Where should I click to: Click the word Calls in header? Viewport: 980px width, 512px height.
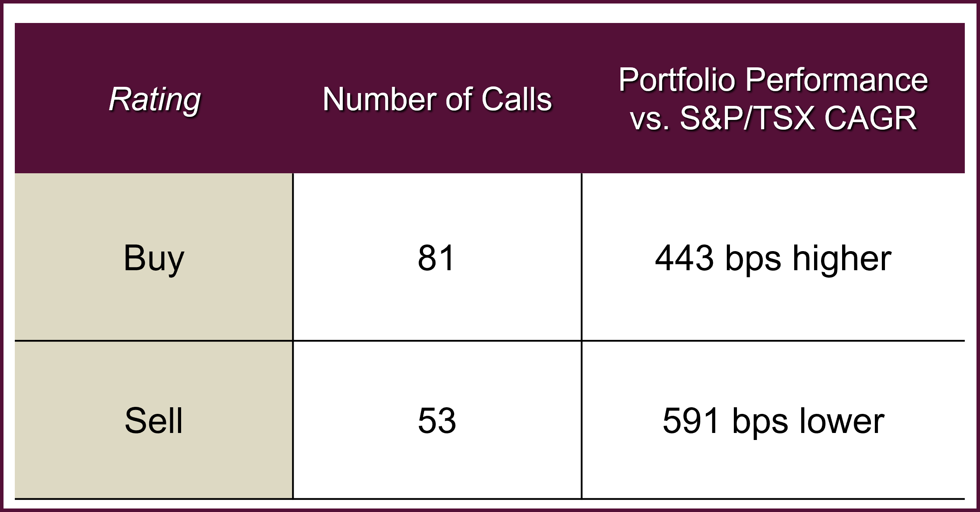pyautogui.click(x=516, y=99)
